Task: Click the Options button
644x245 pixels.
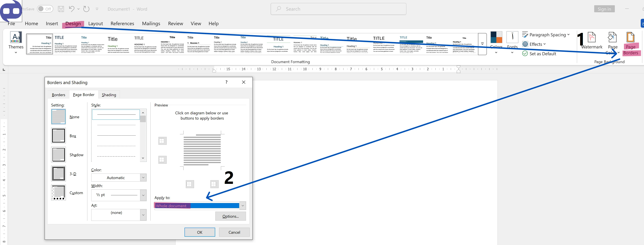Action: pyautogui.click(x=231, y=216)
